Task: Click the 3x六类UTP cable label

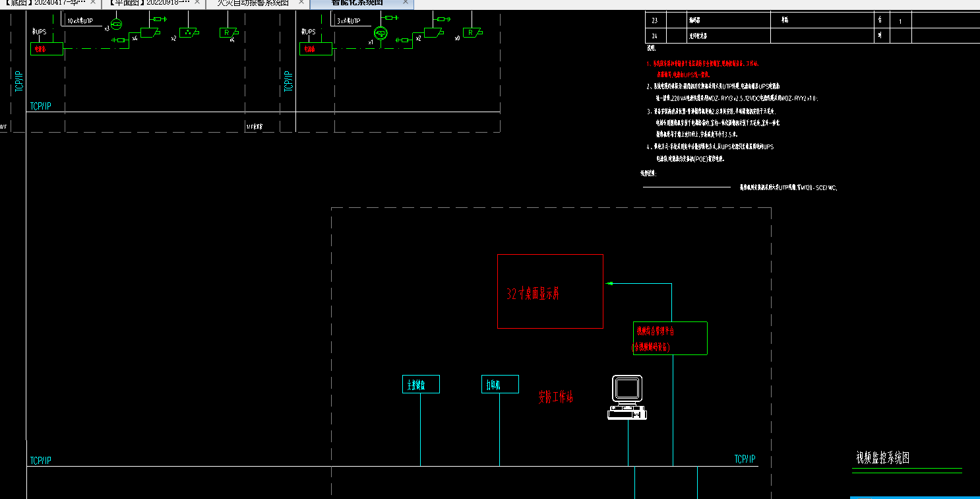Action: (349, 21)
